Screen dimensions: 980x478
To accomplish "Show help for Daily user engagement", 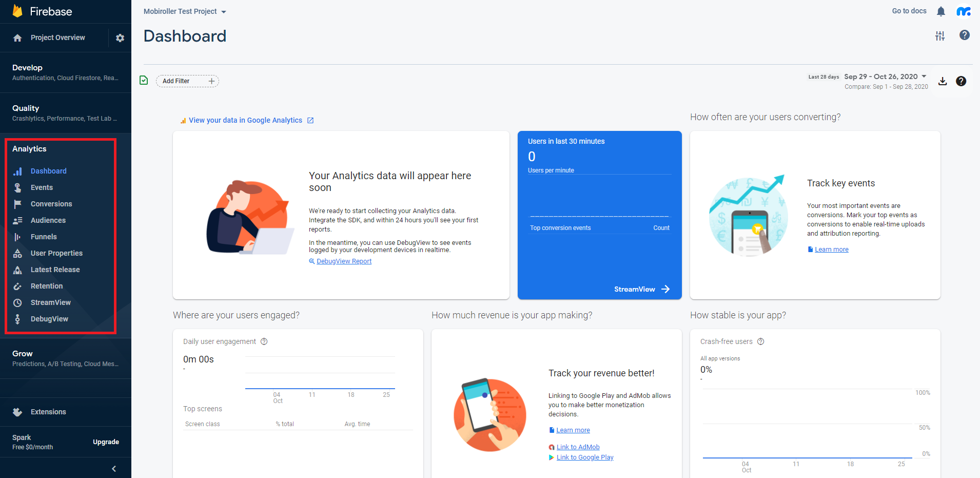I will click(264, 341).
